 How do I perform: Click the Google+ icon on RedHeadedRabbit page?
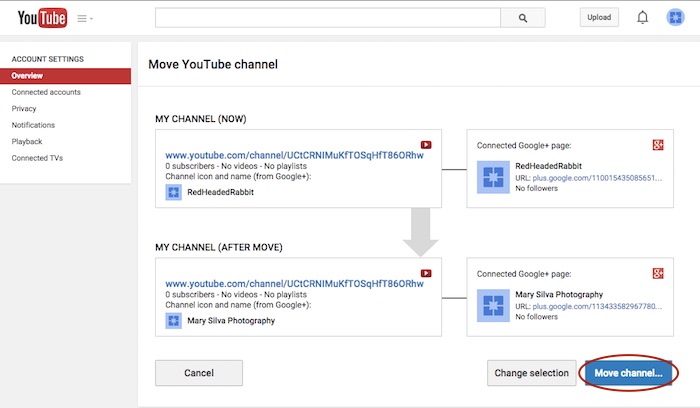[658, 145]
